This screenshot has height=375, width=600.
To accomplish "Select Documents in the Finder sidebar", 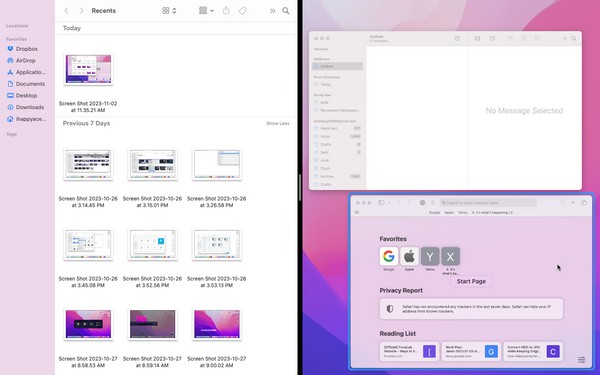I will (30, 84).
